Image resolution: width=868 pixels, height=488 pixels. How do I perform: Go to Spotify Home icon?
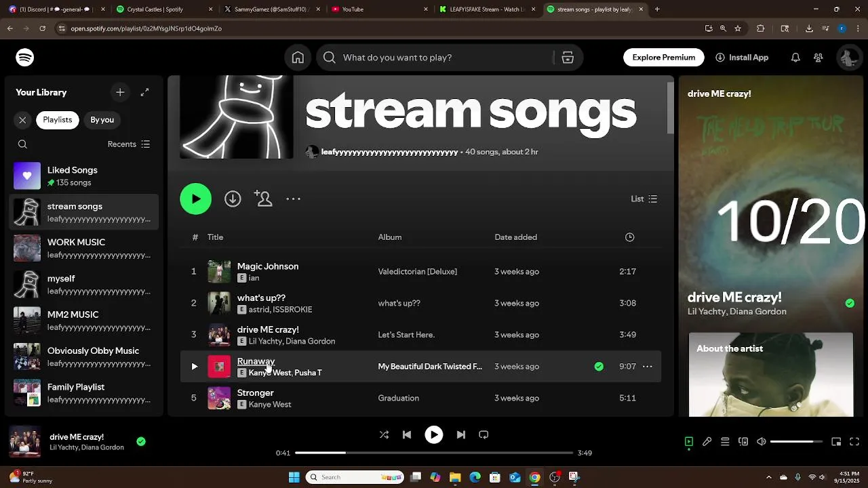pyautogui.click(x=298, y=58)
